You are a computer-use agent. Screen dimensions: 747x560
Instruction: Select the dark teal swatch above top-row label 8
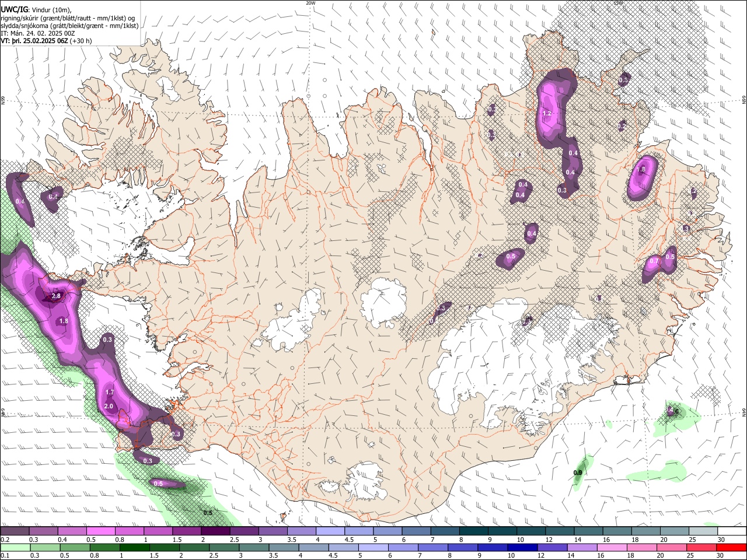474,531
